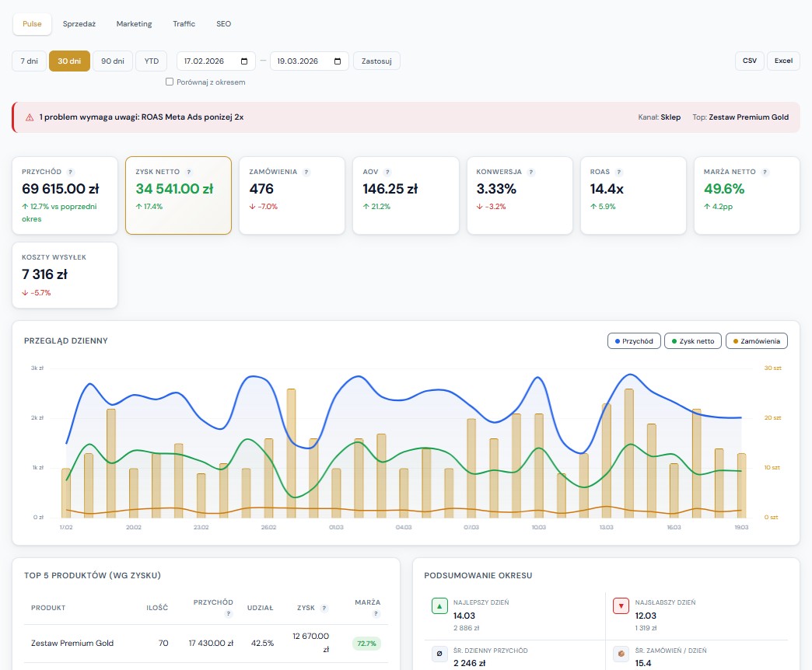
Task: Toggle the Przychód series in the chart legend
Action: click(x=634, y=340)
